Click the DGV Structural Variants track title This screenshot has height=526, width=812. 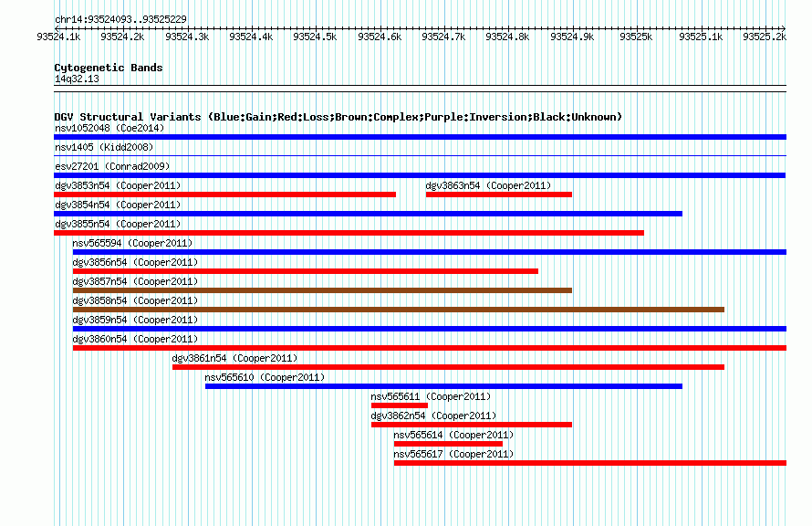[x=338, y=117]
